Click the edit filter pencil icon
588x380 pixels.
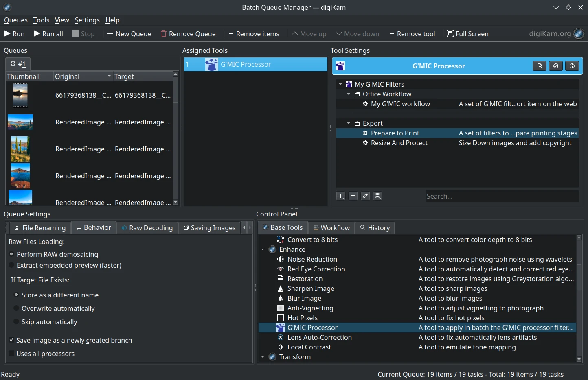click(365, 196)
